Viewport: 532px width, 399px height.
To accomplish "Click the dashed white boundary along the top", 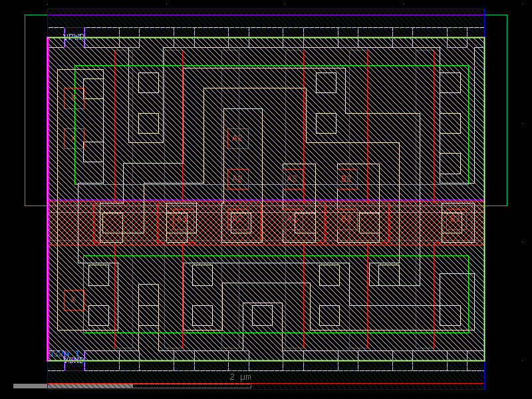I will [x=266, y=27].
